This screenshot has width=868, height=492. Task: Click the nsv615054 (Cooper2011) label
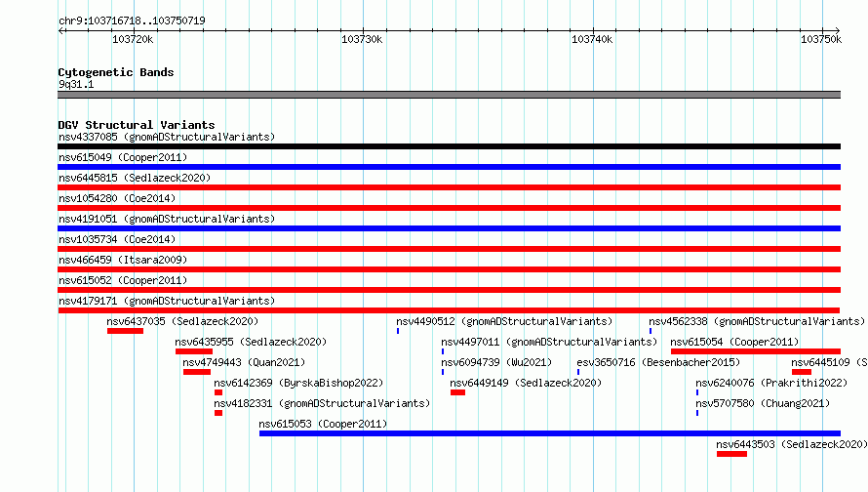point(734,342)
